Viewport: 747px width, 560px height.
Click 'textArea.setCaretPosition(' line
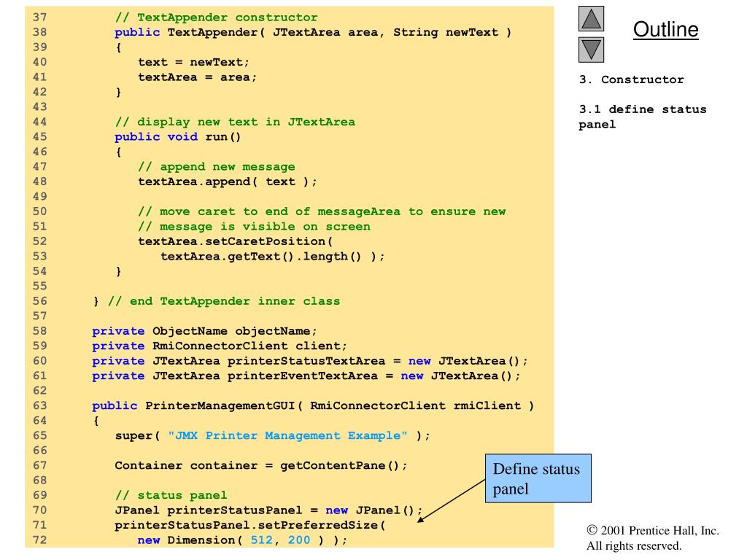236,241
